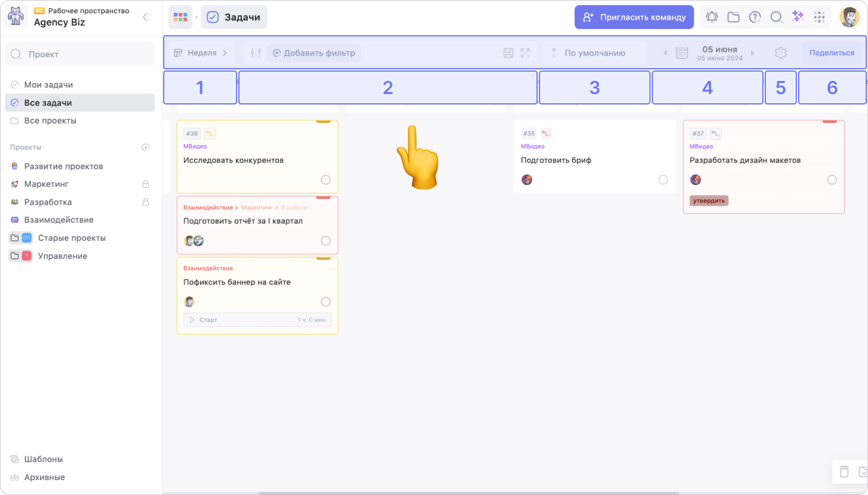Click the "Проект" search input field
Image resolution: width=868 pixels, height=495 pixels.
click(x=80, y=54)
